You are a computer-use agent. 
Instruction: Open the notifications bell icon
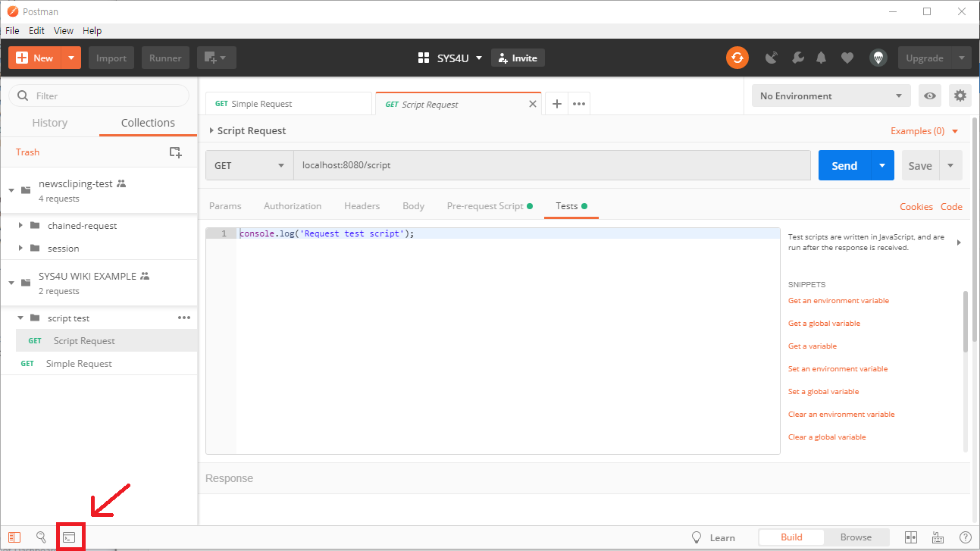822,58
